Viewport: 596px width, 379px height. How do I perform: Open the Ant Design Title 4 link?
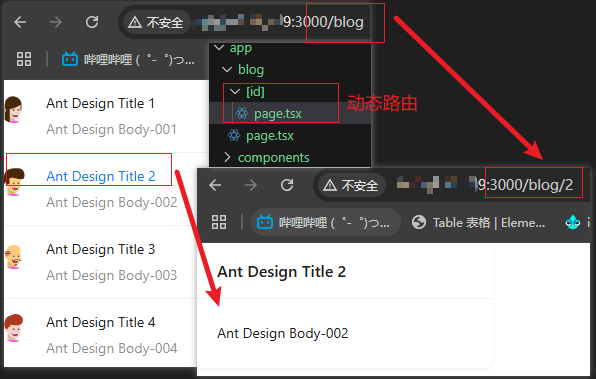coord(101,322)
